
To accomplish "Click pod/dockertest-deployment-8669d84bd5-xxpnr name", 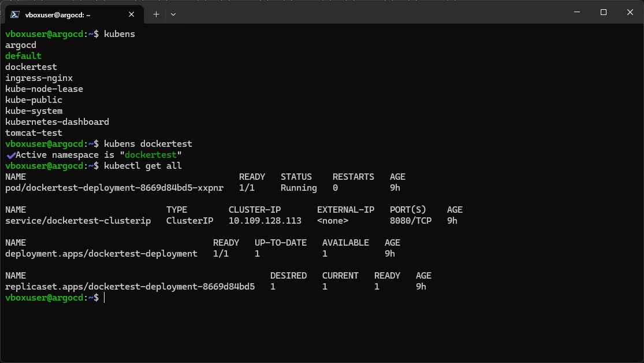I will [114, 188].
